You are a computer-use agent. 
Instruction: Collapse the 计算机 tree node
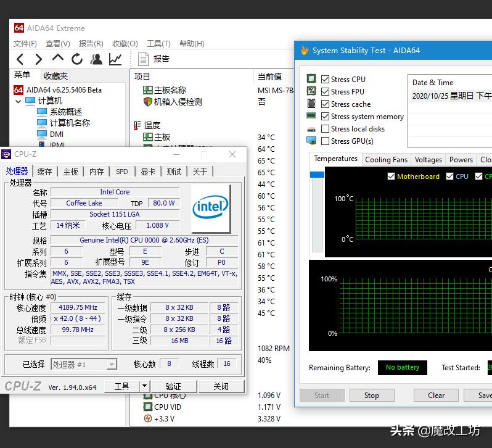(18, 101)
